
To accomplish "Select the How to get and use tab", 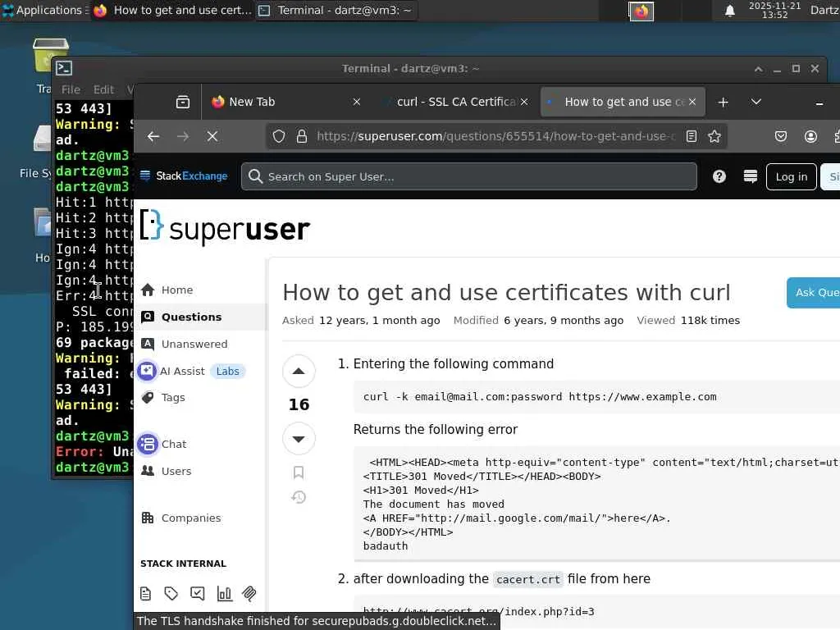I will (616, 102).
